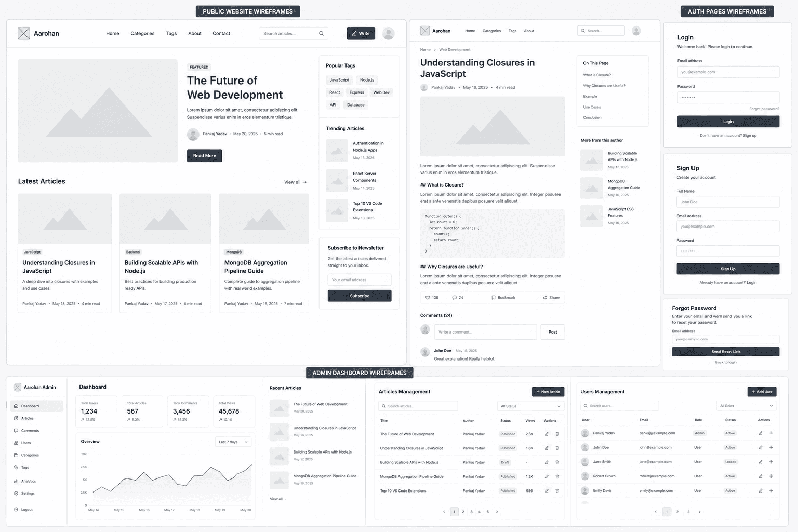Screen dimensions: 798x532
Task: Click the plus icon in Emily Davis row
Action: click(x=771, y=490)
